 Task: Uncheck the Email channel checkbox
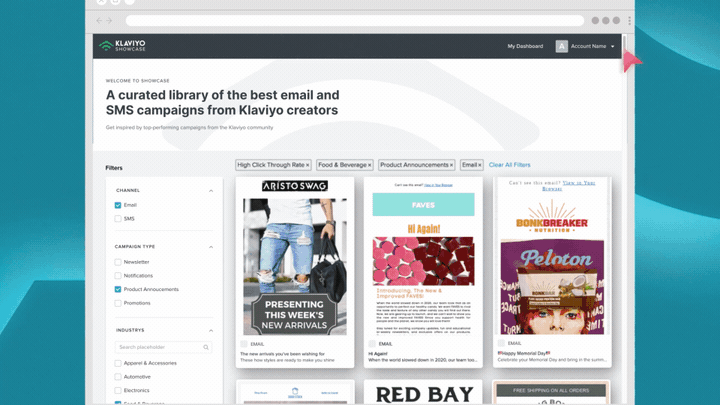coord(118,205)
